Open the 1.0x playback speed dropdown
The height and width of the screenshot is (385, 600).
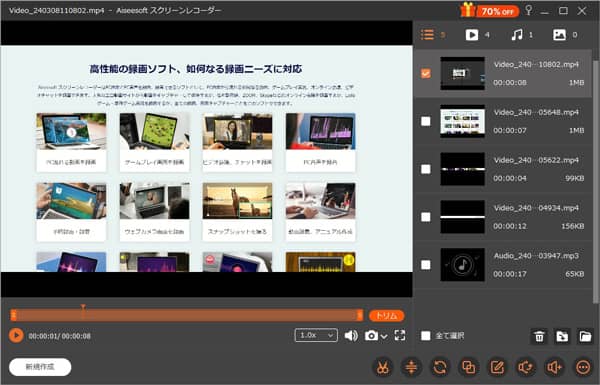316,335
